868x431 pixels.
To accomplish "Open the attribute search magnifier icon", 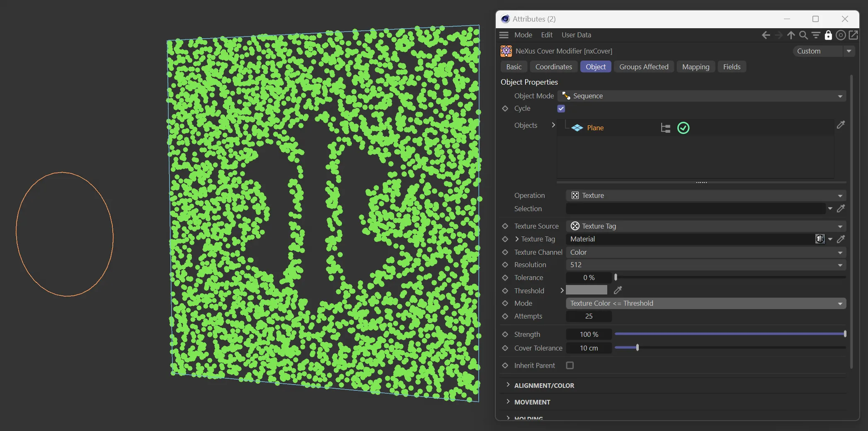I will 803,35.
